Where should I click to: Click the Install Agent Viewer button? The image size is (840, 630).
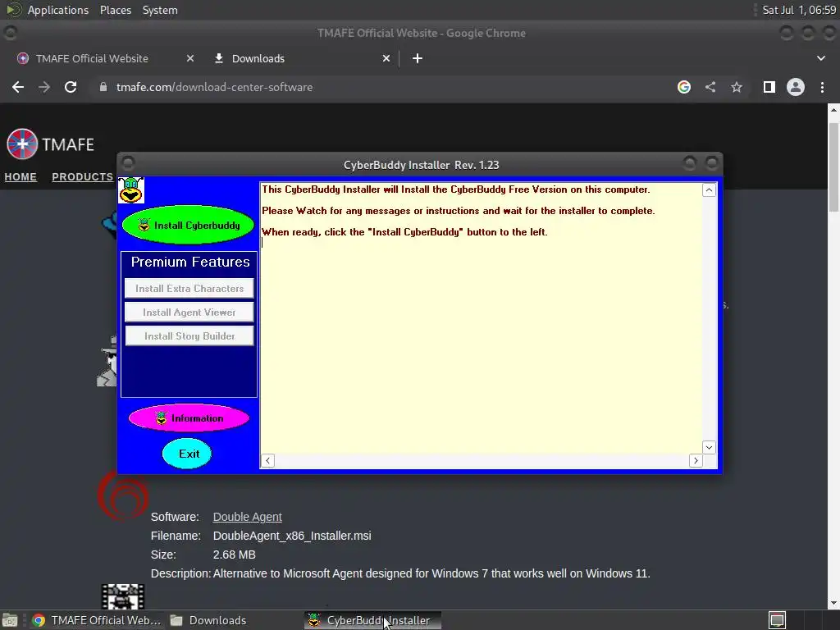(189, 313)
